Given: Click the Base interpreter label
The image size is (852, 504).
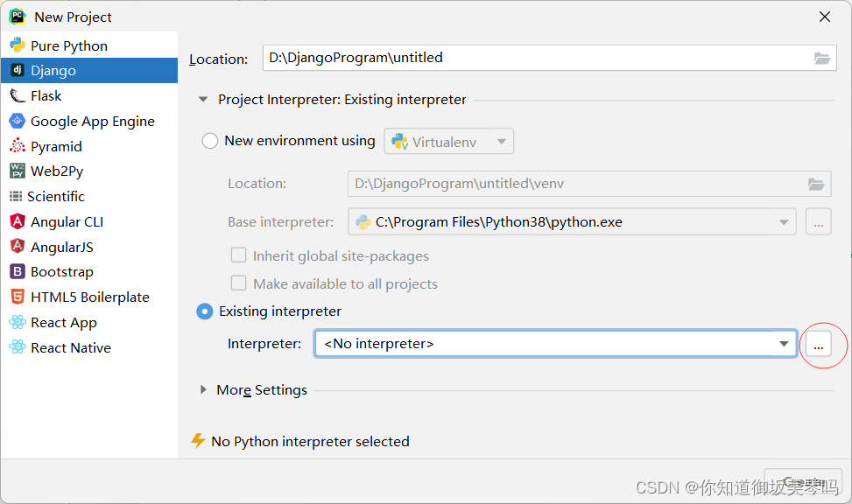Looking at the screenshot, I should click(x=280, y=222).
